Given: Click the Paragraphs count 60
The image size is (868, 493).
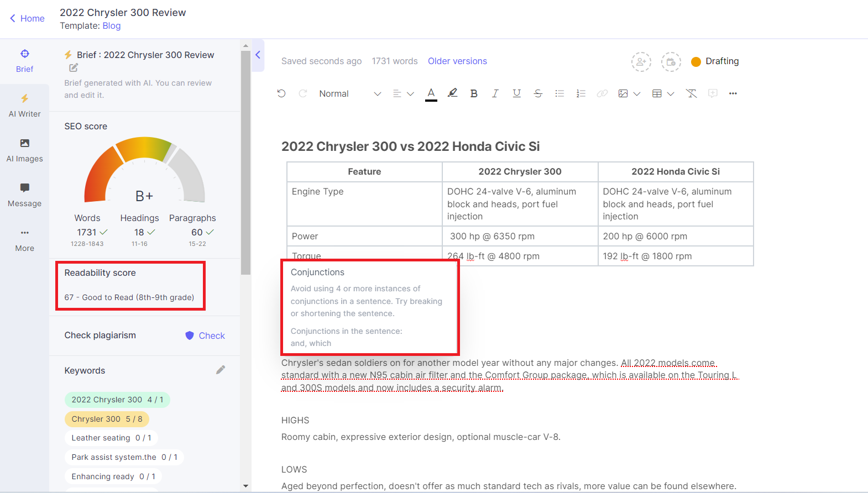Looking at the screenshot, I should tap(197, 232).
